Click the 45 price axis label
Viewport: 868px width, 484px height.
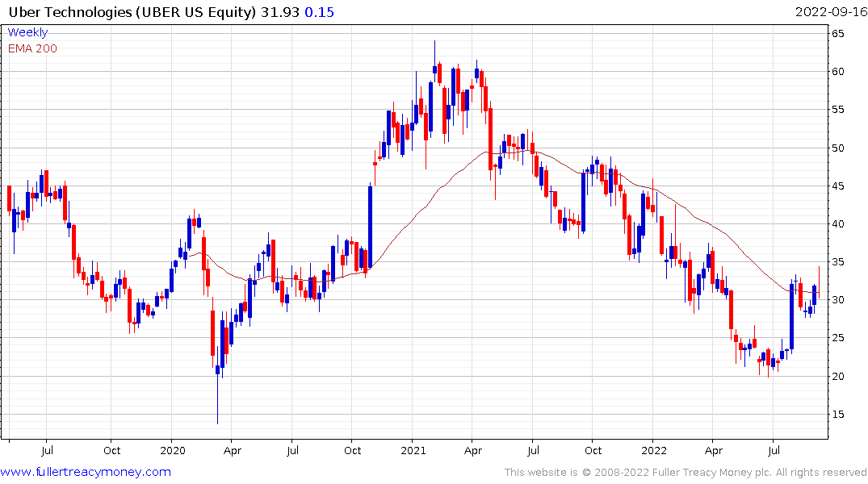point(837,186)
